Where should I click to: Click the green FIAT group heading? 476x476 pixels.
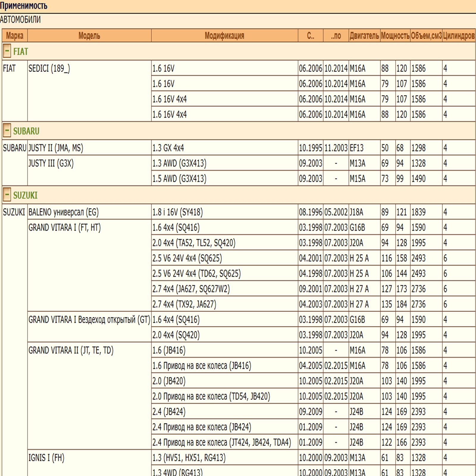[x=21, y=51]
